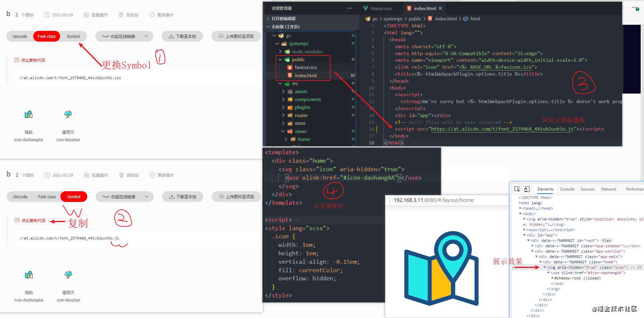Click public in editor breadcrumb
This screenshot has height=318, width=644.
pos(415,19)
